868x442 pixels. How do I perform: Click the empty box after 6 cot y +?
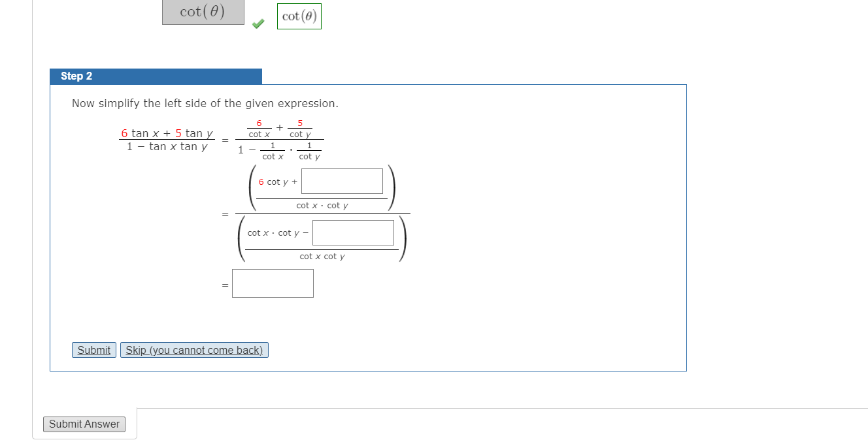click(x=342, y=181)
